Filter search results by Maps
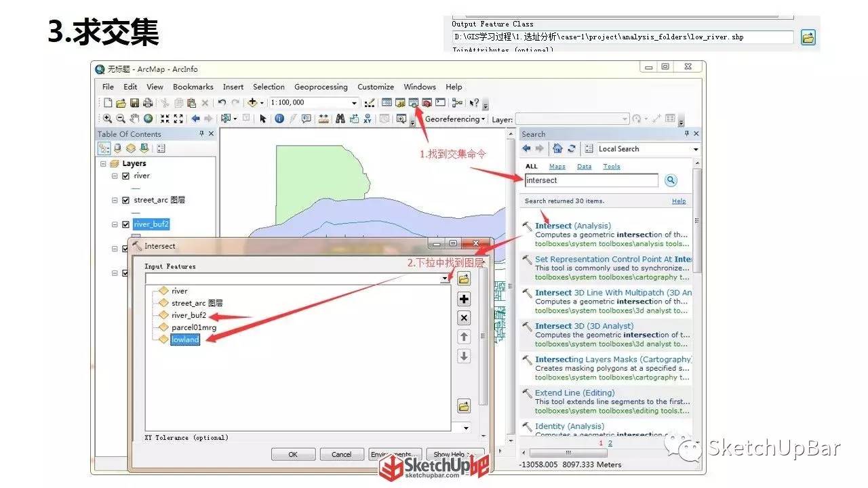This screenshot has width=868, height=488. (x=557, y=167)
